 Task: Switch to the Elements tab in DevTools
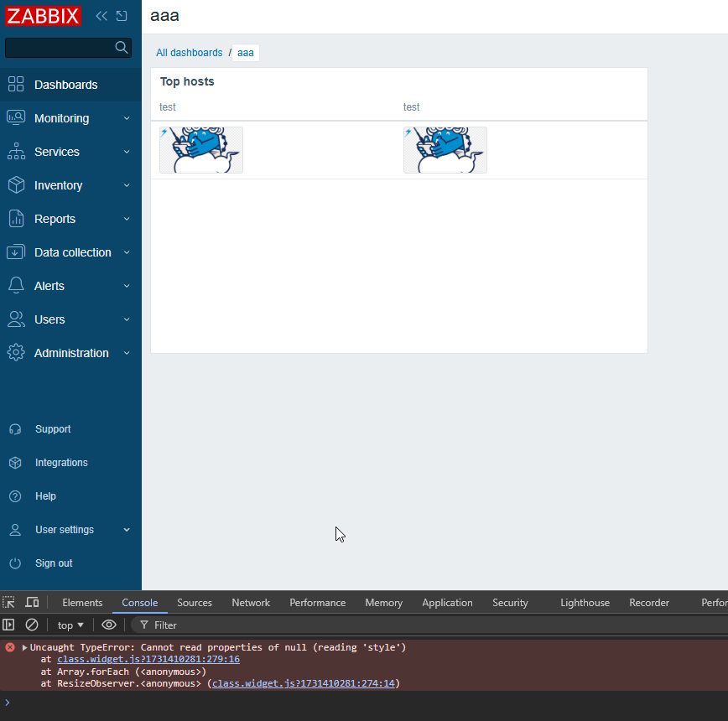coord(82,602)
